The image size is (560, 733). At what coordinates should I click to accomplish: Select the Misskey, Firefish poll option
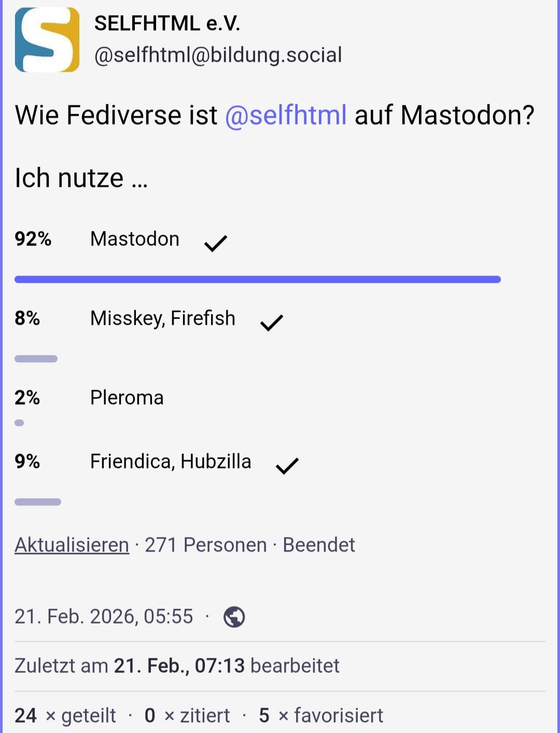click(x=162, y=319)
